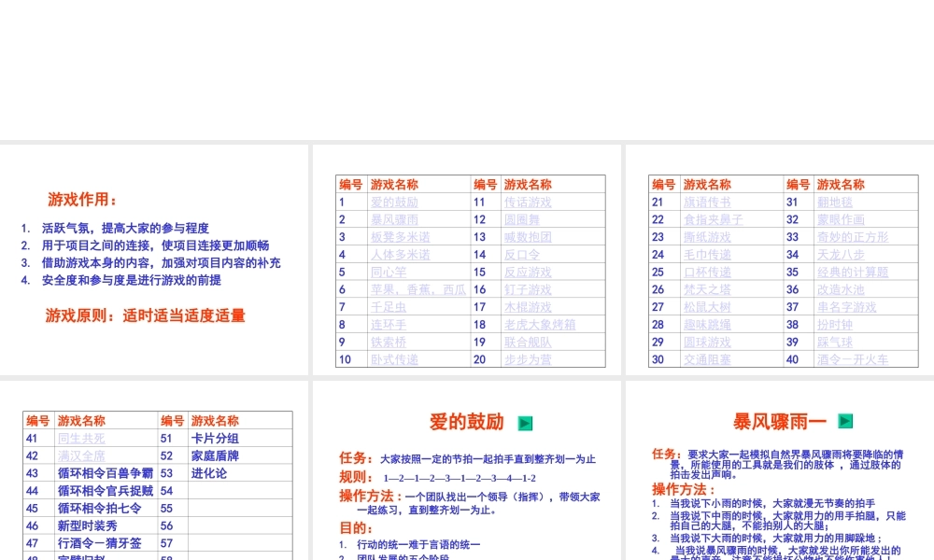Select the slide with the 爱的鼓励 task description

click(x=466, y=470)
